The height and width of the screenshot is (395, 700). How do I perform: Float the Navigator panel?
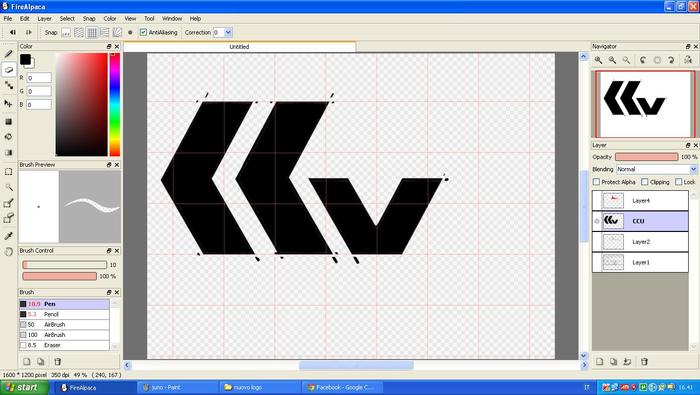688,46
